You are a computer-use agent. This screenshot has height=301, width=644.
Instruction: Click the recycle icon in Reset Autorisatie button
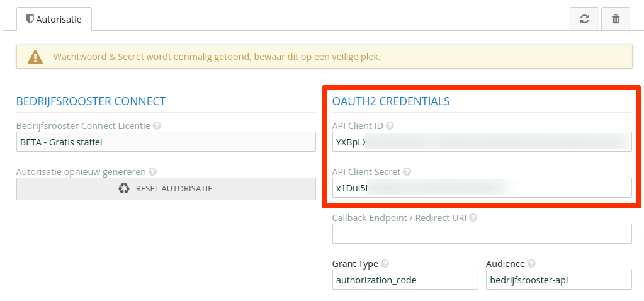point(123,189)
